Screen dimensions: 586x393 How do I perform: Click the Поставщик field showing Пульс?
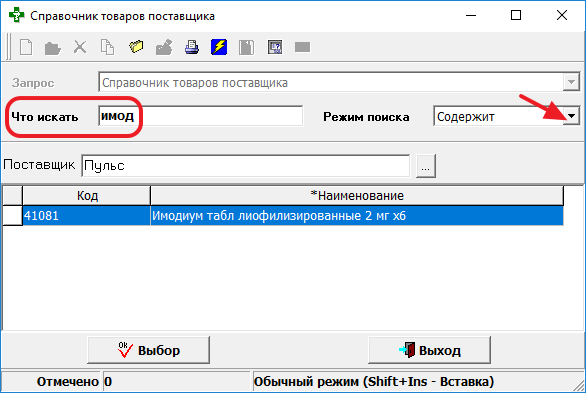pos(246,165)
